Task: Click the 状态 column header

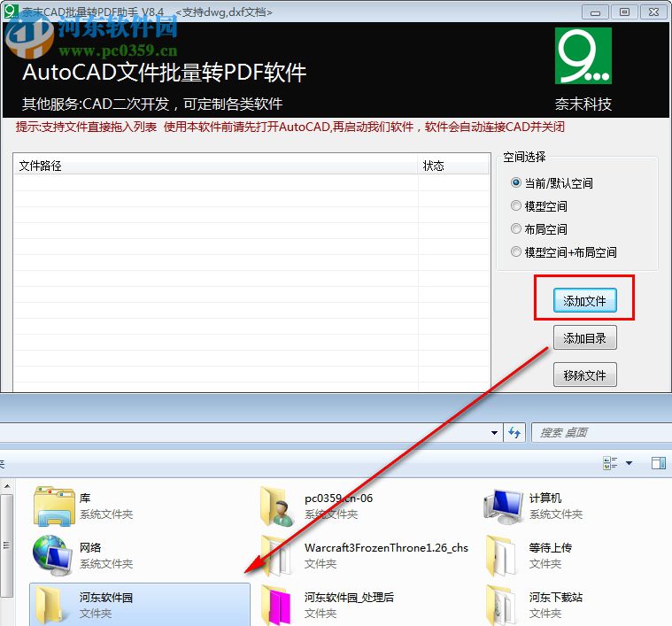Action: point(453,166)
